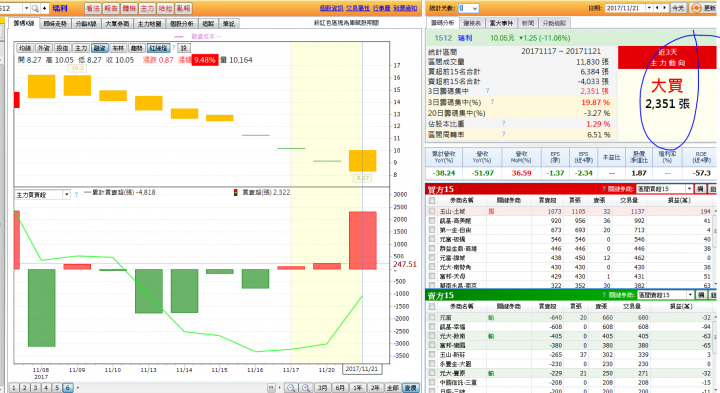The image size is (720, 393).
Task: Click the 看法 button in the top bar
Action: pyautogui.click(x=93, y=8)
